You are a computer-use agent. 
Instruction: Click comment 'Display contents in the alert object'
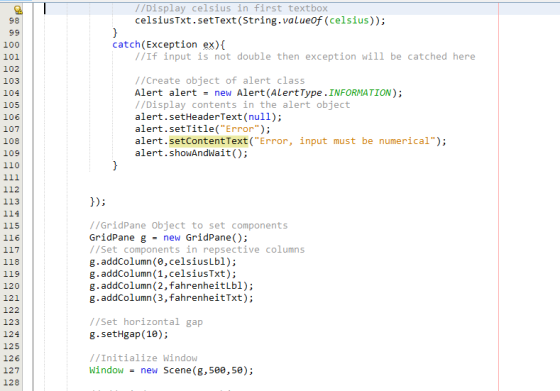point(242,105)
